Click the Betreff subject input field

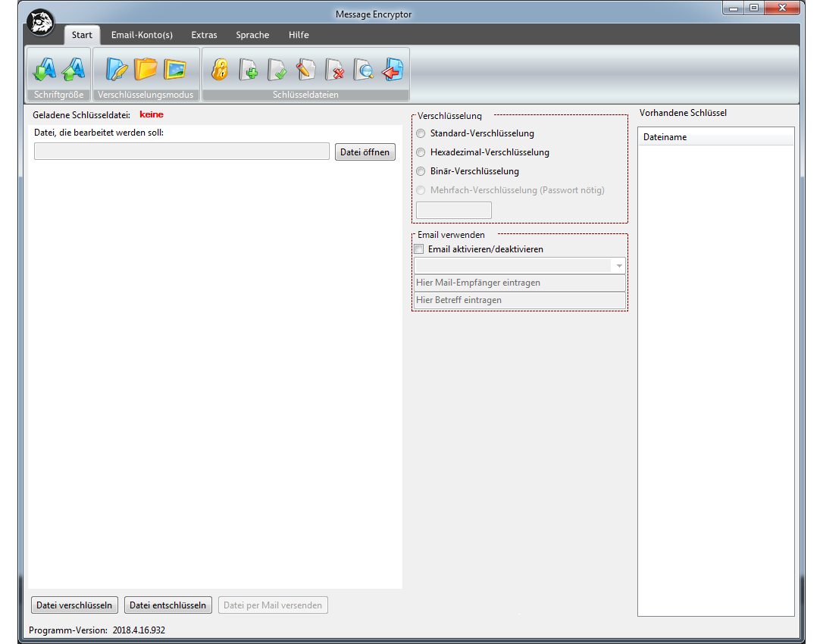point(520,300)
